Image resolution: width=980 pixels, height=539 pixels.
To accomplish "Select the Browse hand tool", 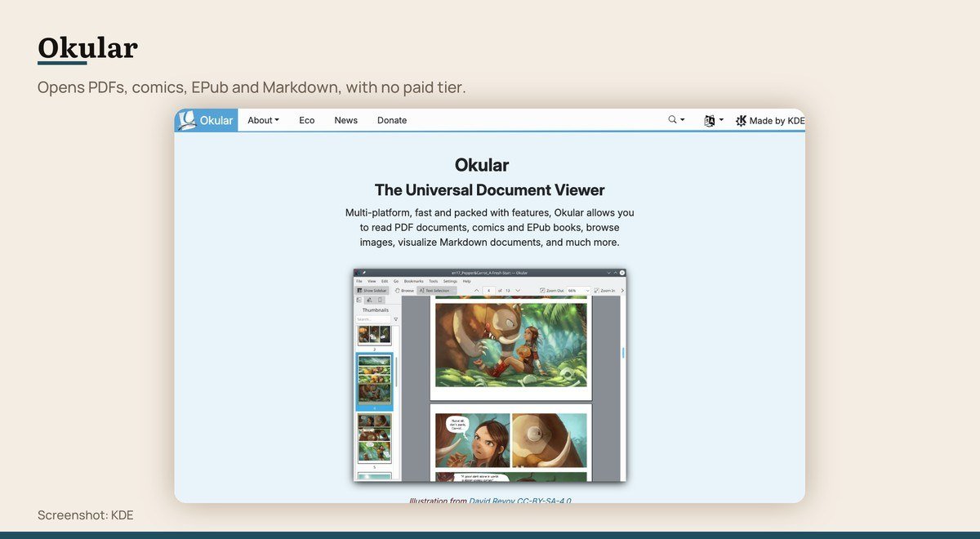I will point(404,291).
